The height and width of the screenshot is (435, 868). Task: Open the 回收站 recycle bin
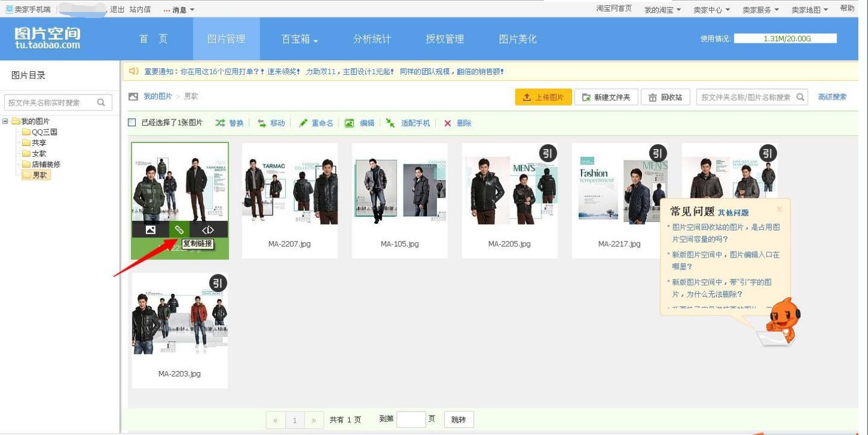[x=665, y=97]
